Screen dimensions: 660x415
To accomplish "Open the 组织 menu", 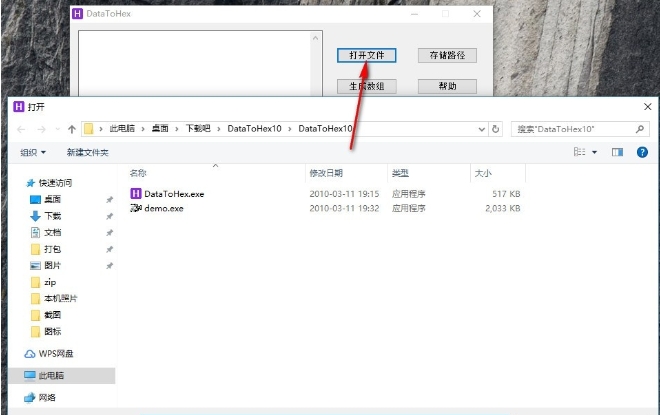I will (33, 152).
